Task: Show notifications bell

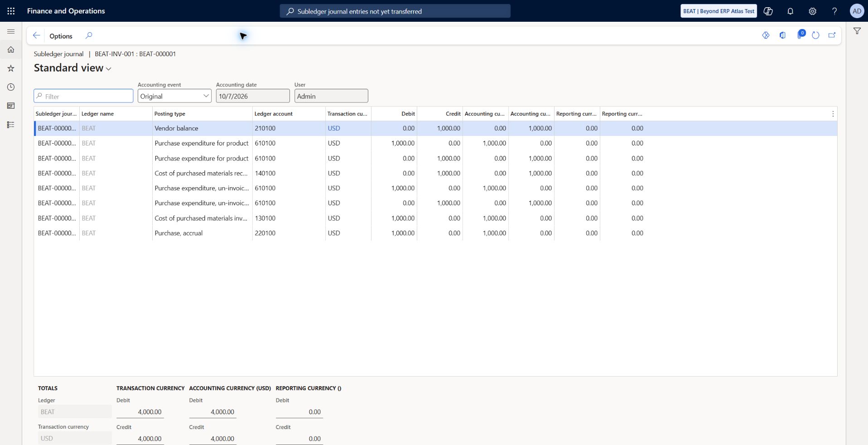Action: [x=790, y=11]
